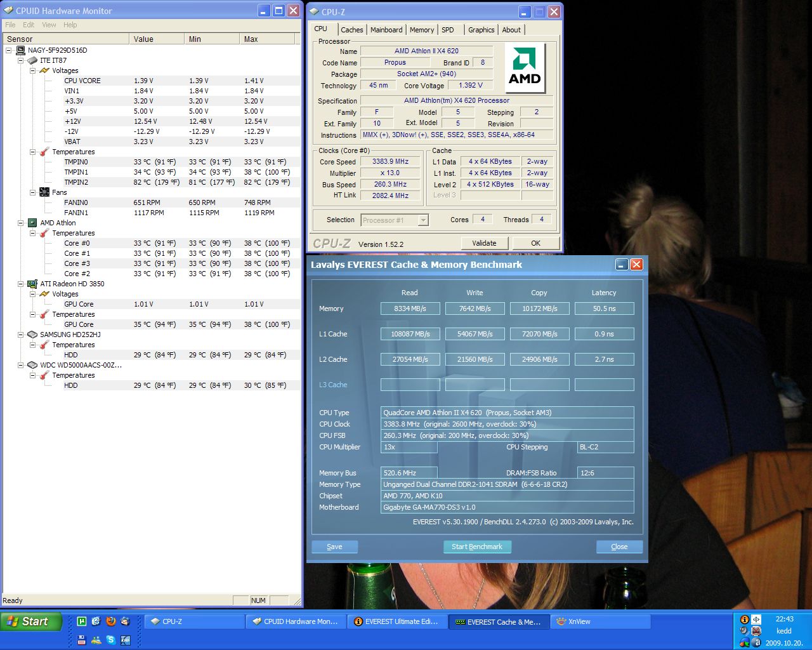The width and height of the screenshot is (812, 650).
Task: Click Save in the EVEREST benchmark
Action: click(334, 547)
